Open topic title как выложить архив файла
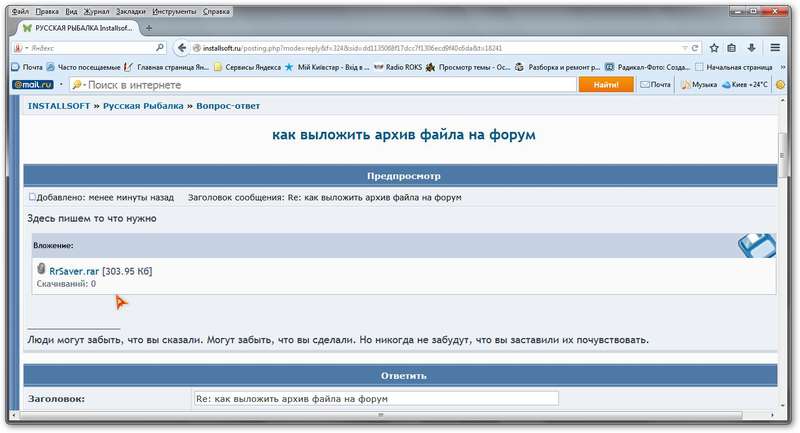Viewport: 800px width, 433px height. (404, 135)
